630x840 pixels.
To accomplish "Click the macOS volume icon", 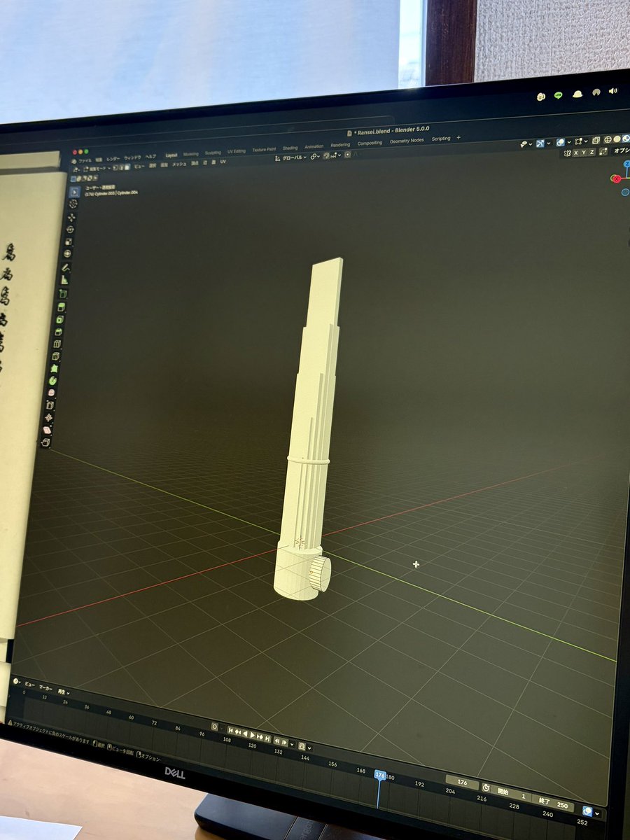I will tap(612, 91).
